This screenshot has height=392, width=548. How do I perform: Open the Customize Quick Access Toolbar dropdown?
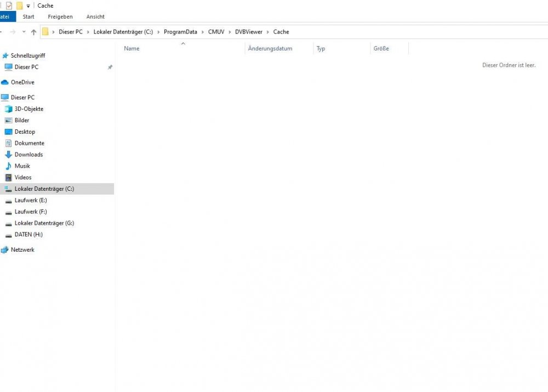tap(28, 6)
